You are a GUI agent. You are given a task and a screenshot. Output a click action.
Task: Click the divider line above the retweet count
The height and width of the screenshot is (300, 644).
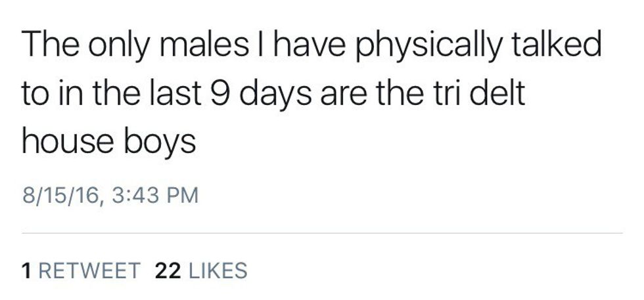click(x=322, y=233)
